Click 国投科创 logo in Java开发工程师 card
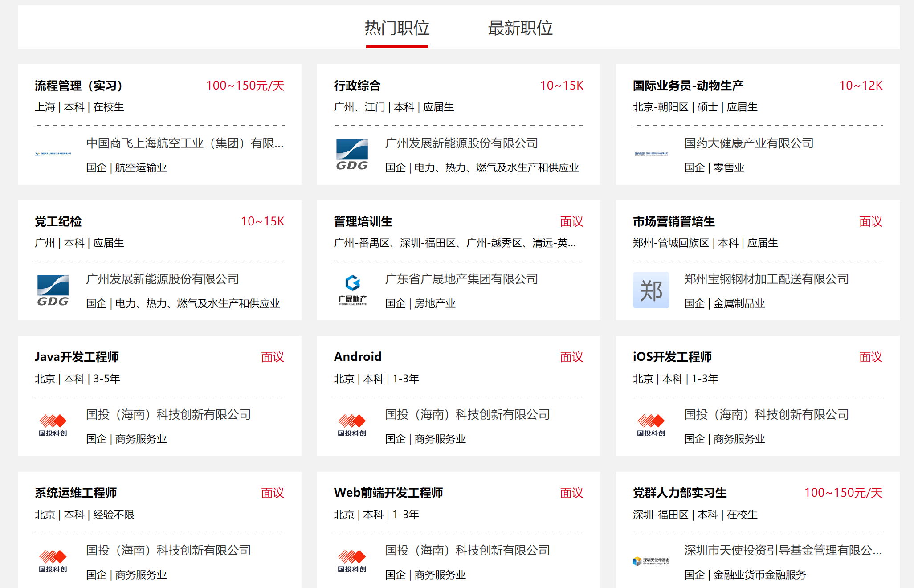This screenshot has width=914, height=588. point(53,425)
